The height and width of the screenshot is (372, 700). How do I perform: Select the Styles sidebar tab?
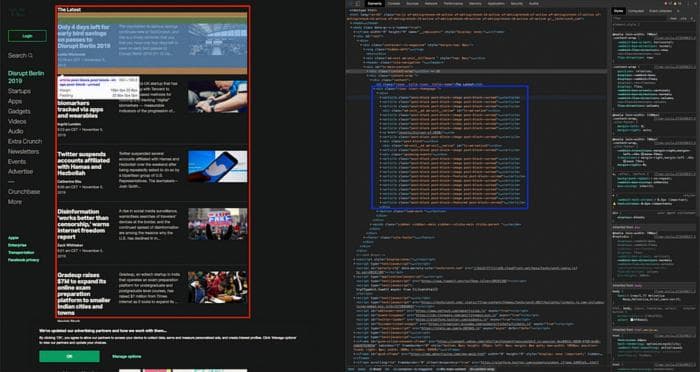[618, 11]
